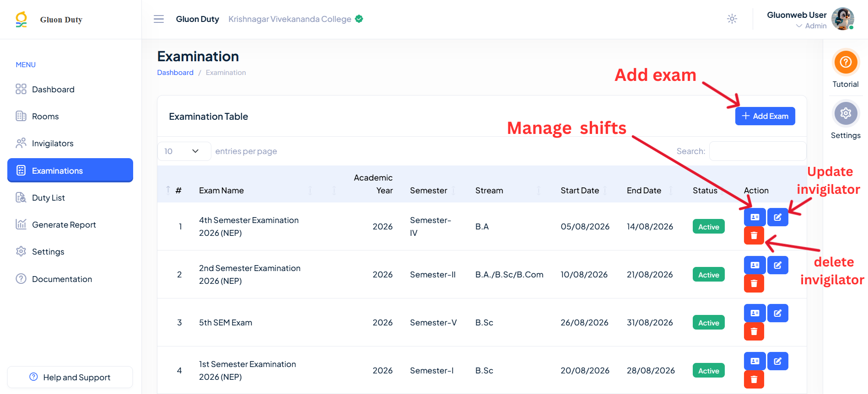Click the Gluonweb User avatar
The image size is (868, 394).
coord(842,19)
